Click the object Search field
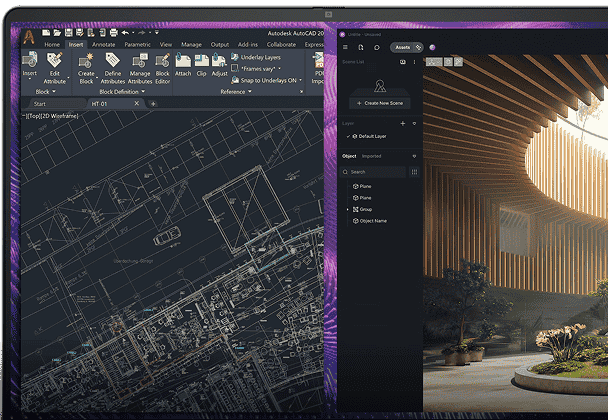 coord(373,172)
